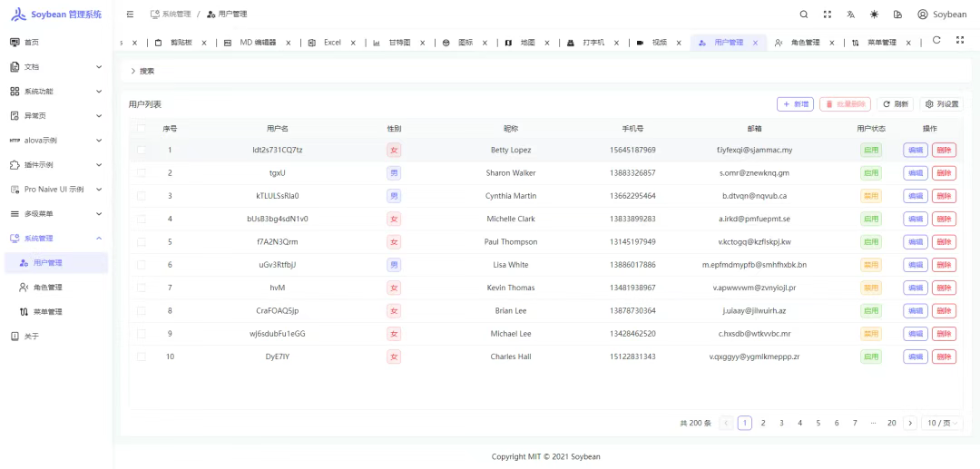Toggle the sun theme mode icon
The image size is (980, 469).
pyautogui.click(x=874, y=15)
